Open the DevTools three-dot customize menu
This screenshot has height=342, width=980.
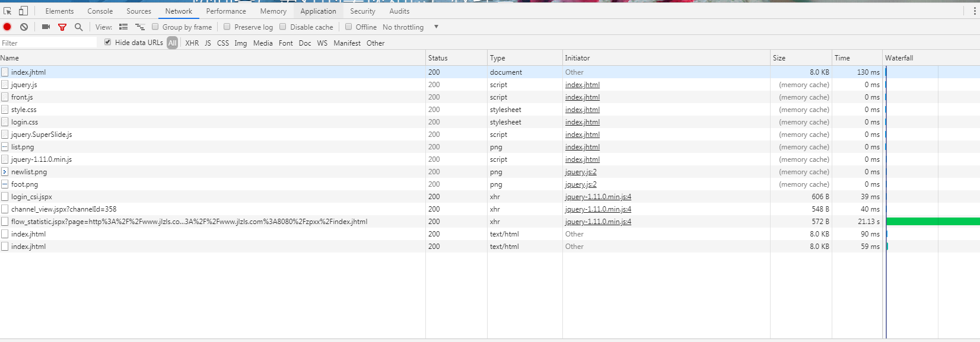point(974,11)
